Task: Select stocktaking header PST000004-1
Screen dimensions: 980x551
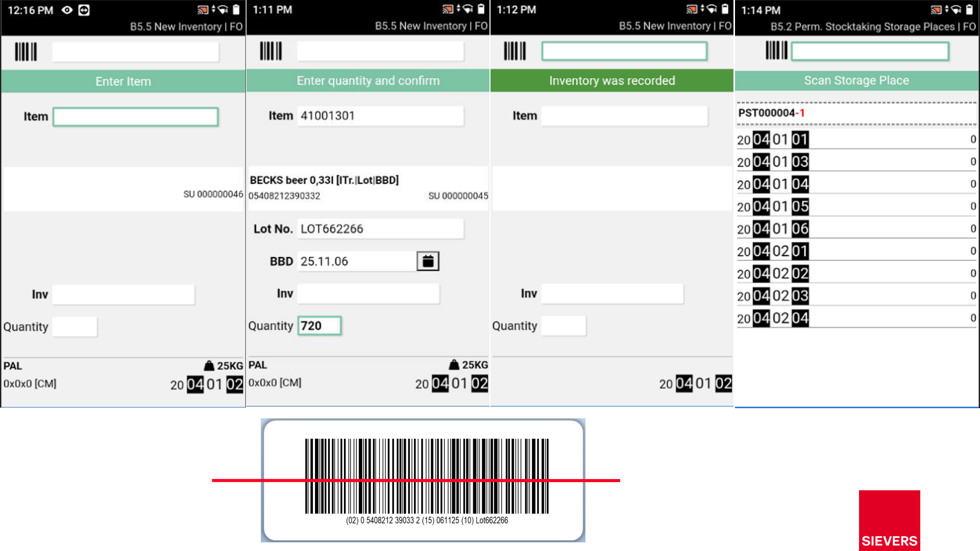Action: [x=856, y=113]
